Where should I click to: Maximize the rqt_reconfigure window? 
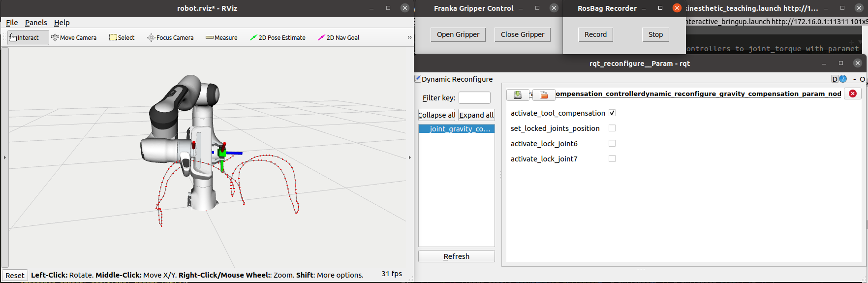click(x=841, y=63)
